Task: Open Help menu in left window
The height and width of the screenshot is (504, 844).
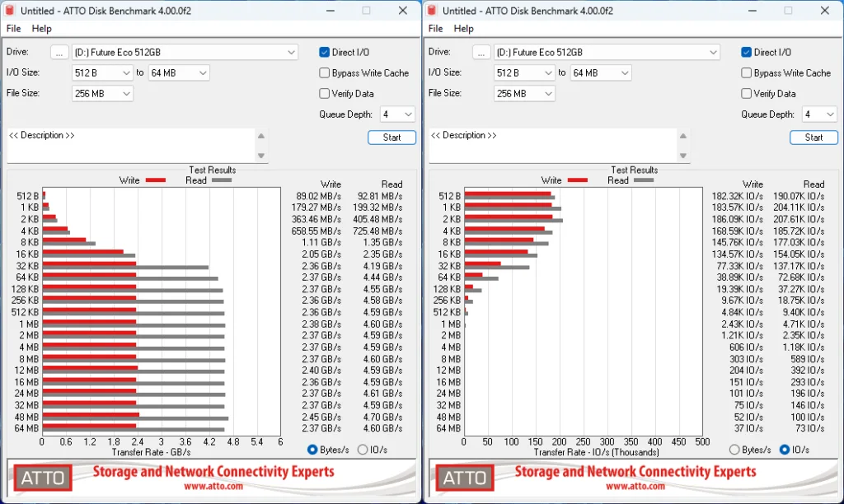Action: click(x=41, y=29)
